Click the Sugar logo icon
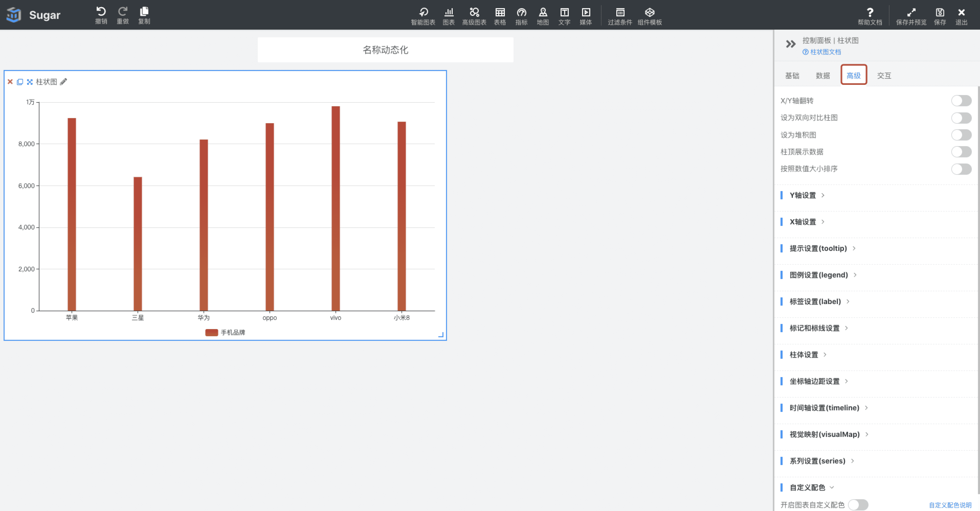This screenshot has height=511, width=980. pyautogui.click(x=14, y=15)
